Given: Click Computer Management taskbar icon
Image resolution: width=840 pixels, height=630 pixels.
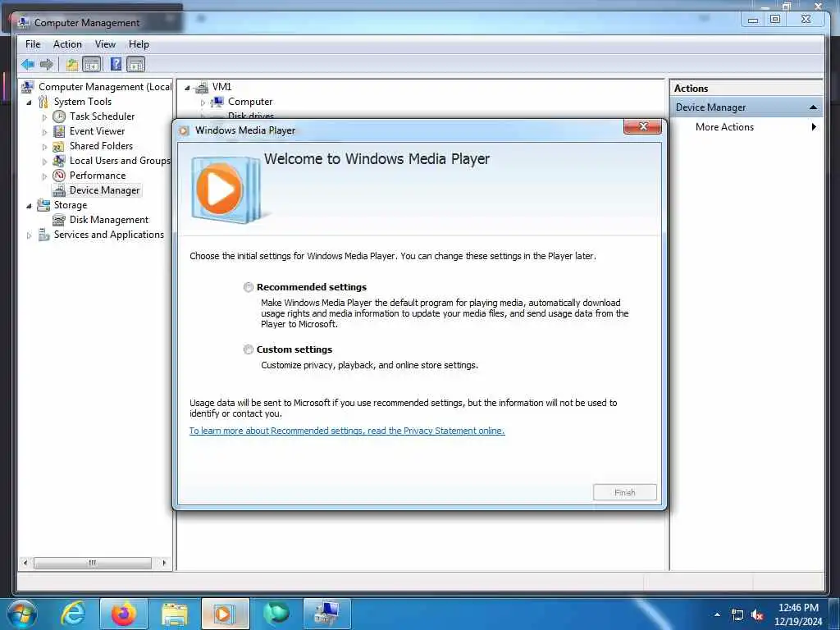Looking at the screenshot, I should pyautogui.click(x=327, y=614).
